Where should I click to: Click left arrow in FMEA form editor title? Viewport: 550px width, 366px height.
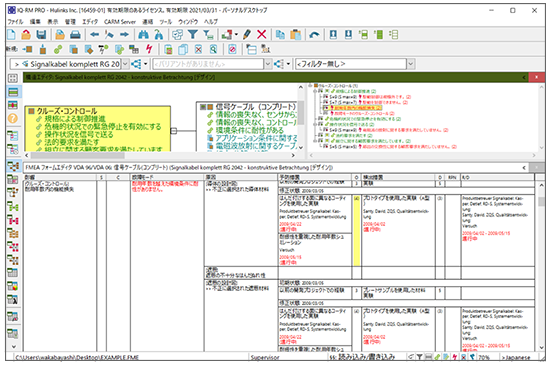[524, 168]
